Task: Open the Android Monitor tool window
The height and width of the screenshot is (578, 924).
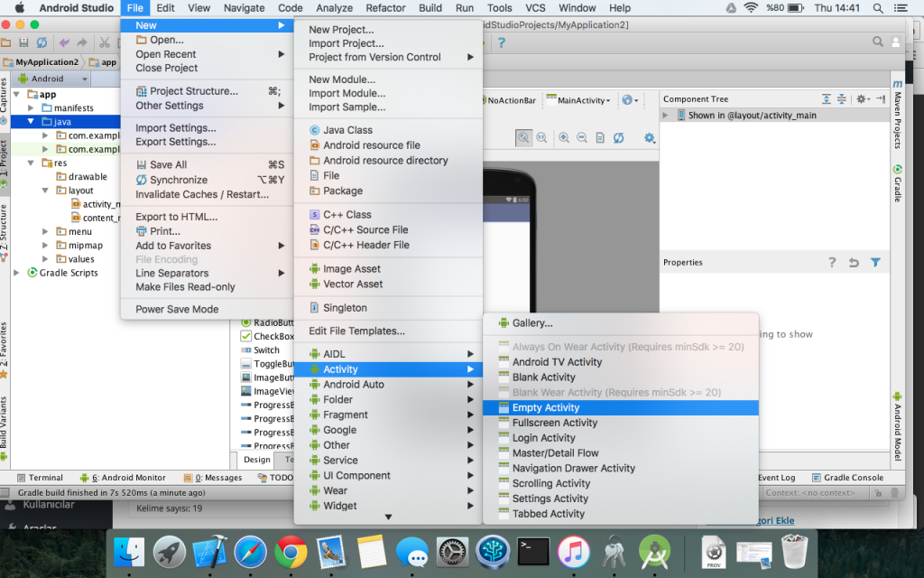Action: tap(123, 478)
